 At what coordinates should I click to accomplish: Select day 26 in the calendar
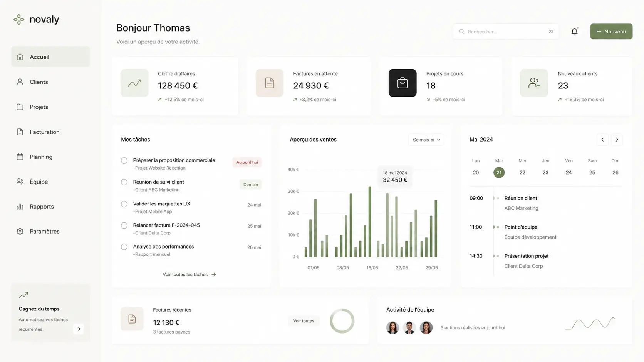coord(615,173)
